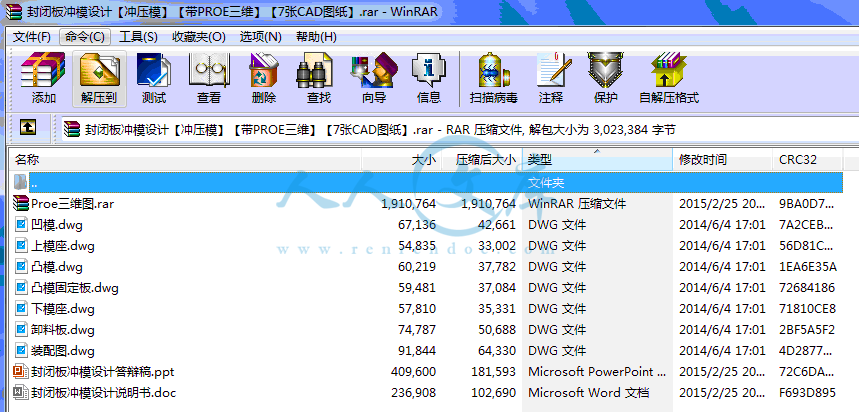Open the 向导 (Wizard) toolbar icon

click(x=374, y=70)
